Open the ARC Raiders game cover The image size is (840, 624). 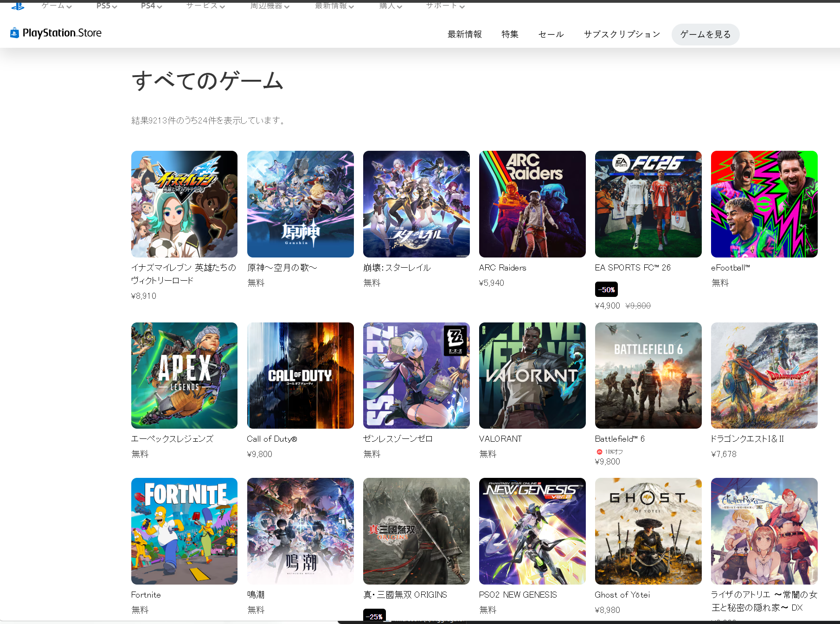(532, 204)
